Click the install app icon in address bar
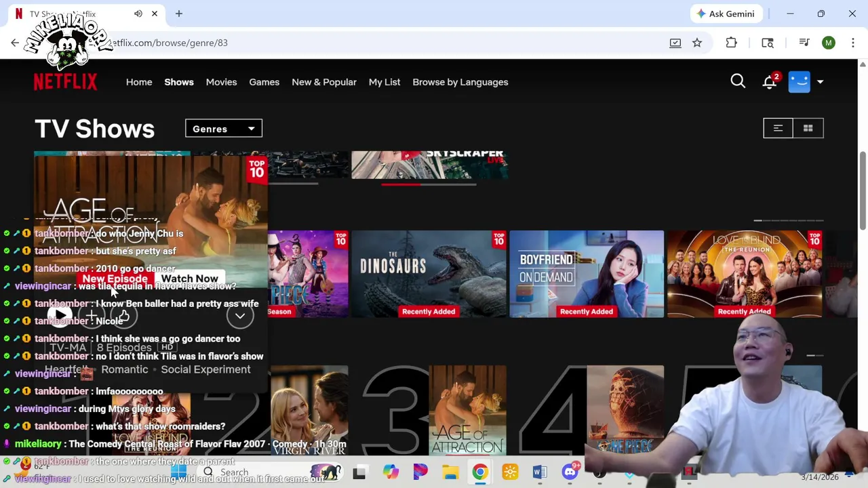 tap(675, 43)
